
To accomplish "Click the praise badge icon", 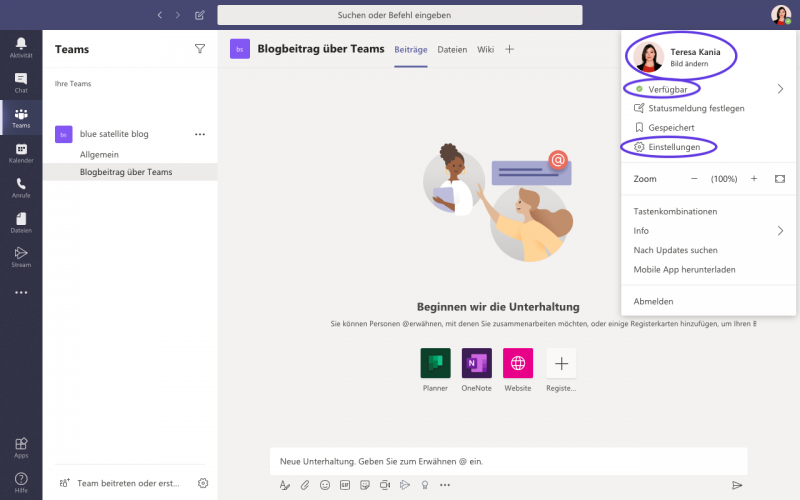I will pyautogui.click(x=424, y=485).
